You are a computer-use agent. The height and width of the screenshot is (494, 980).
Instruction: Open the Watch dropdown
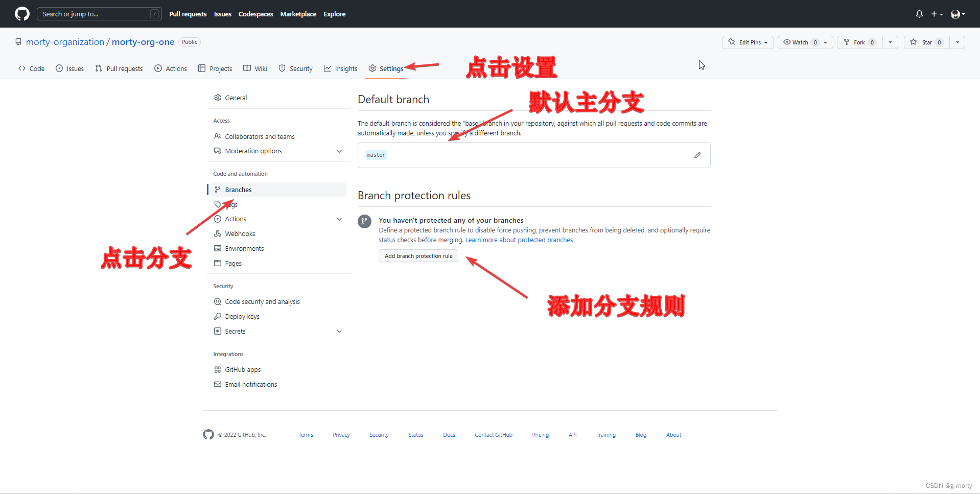pyautogui.click(x=805, y=42)
